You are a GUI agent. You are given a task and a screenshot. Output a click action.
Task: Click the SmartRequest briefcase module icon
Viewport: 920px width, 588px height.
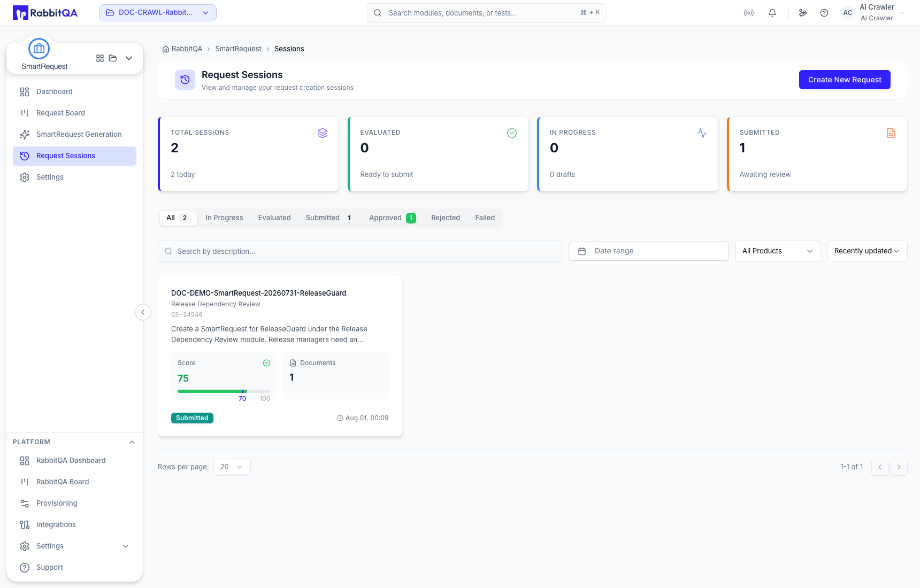[39, 49]
